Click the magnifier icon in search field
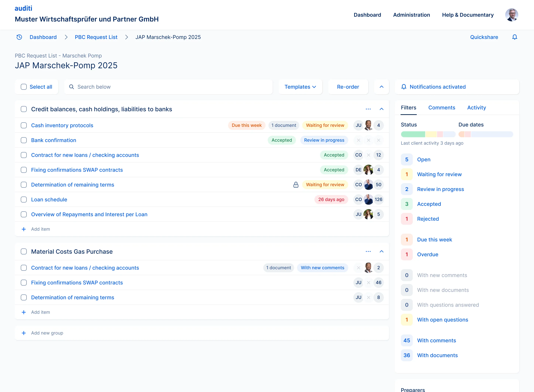534x392 pixels. point(71,87)
